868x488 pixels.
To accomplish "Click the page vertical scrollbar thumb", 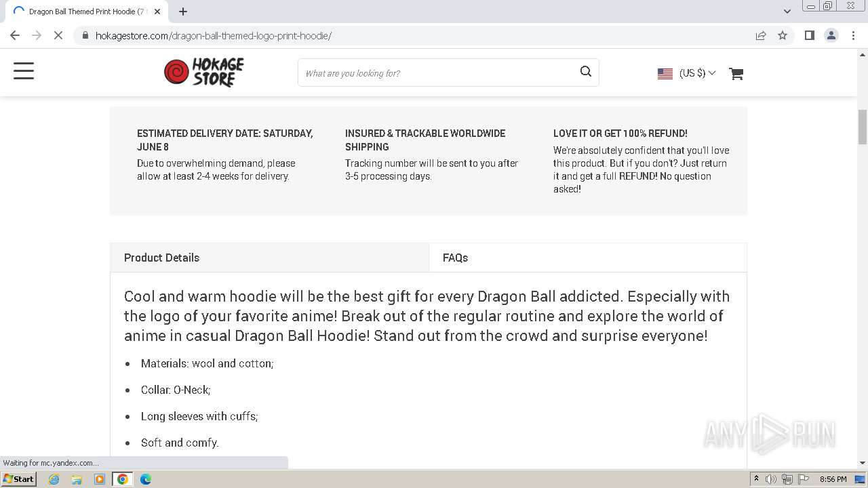I will (x=862, y=127).
